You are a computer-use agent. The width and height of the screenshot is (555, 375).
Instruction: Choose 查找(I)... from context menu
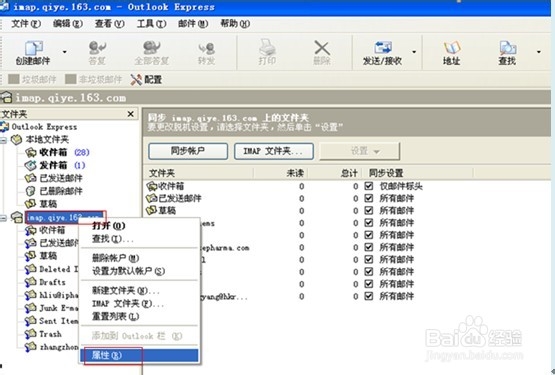[x=139, y=239]
